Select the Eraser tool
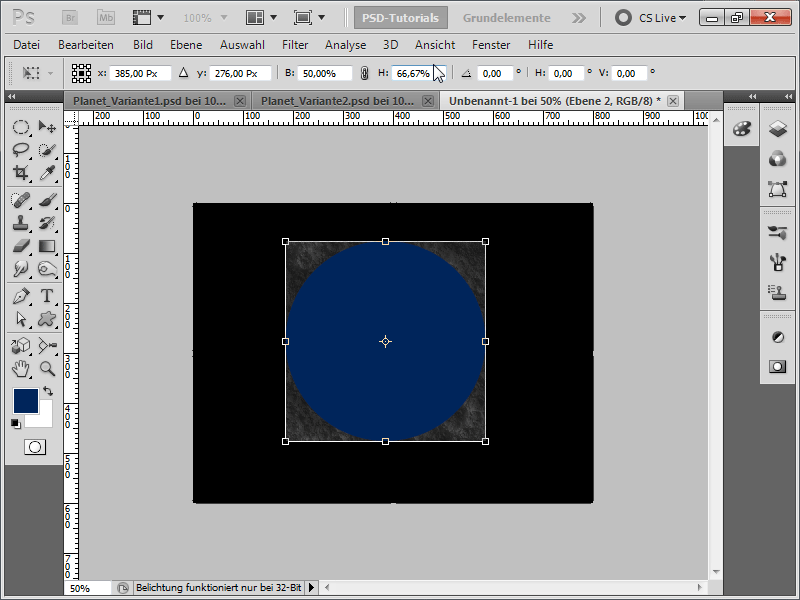 tap(20, 246)
